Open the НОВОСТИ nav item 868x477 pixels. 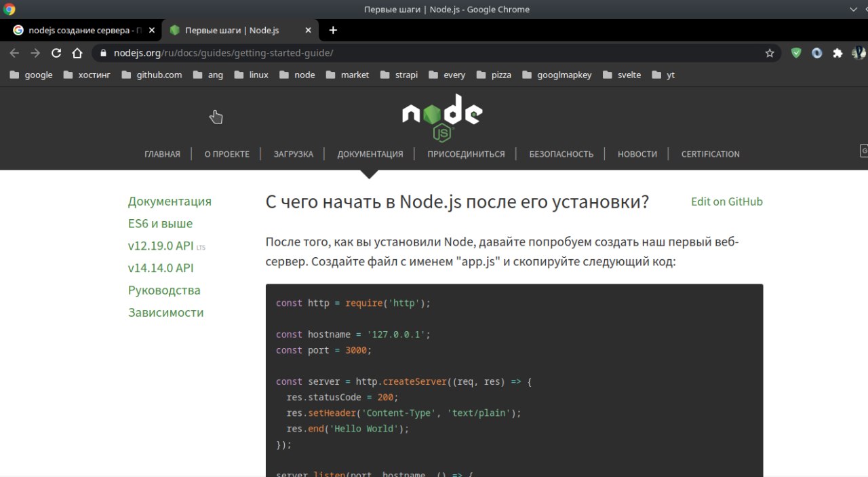coord(637,154)
